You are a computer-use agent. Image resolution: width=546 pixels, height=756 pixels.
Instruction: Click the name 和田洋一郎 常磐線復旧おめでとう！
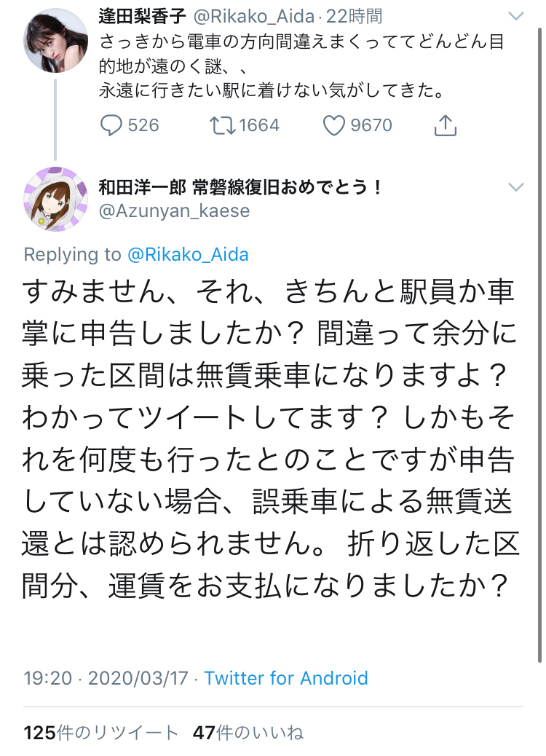(x=240, y=187)
